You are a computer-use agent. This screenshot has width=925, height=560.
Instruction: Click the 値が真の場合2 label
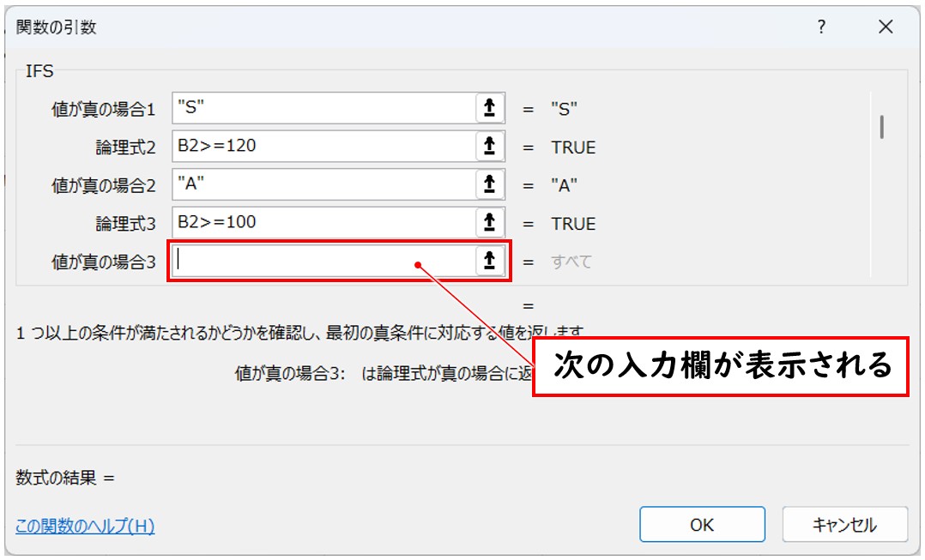103,186
